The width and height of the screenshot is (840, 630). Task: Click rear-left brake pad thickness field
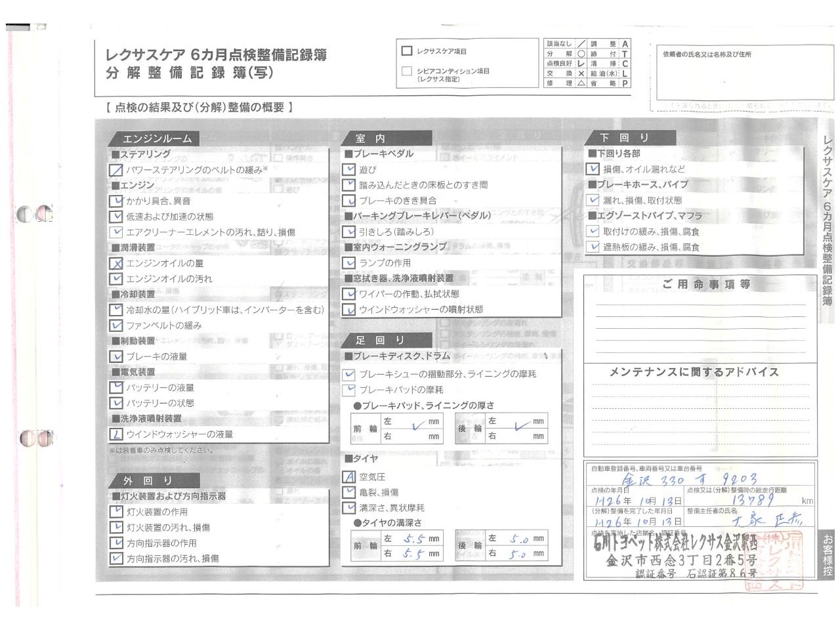coord(516,422)
